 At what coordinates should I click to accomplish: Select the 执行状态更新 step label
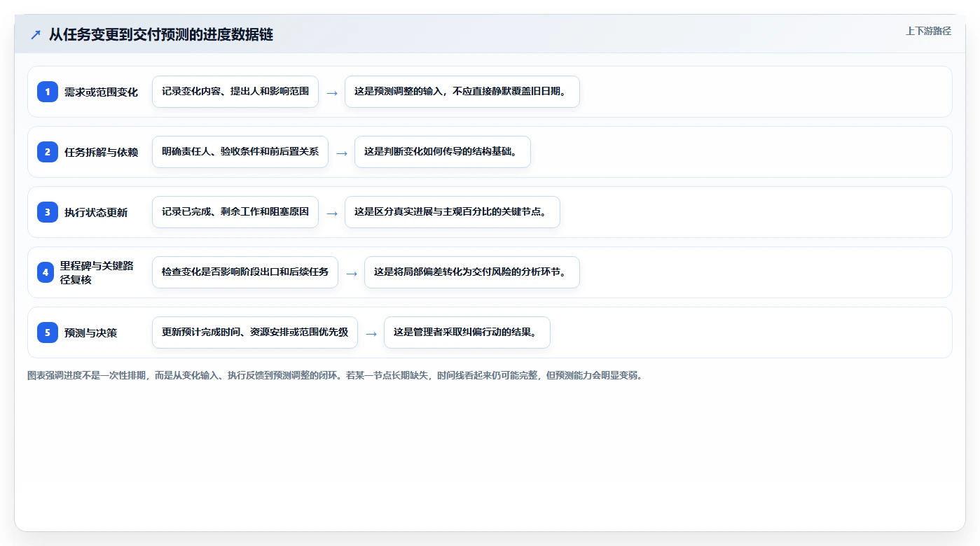click(x=96, y=212)
